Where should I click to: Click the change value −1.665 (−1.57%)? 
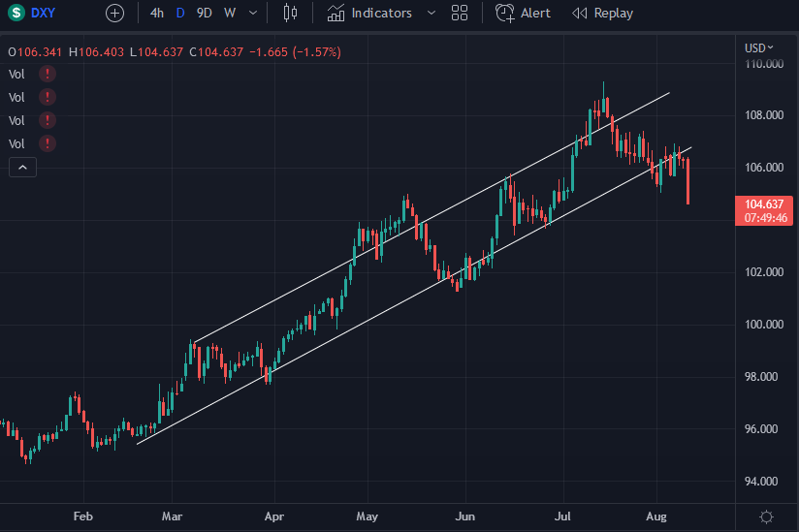coord(295,52)
